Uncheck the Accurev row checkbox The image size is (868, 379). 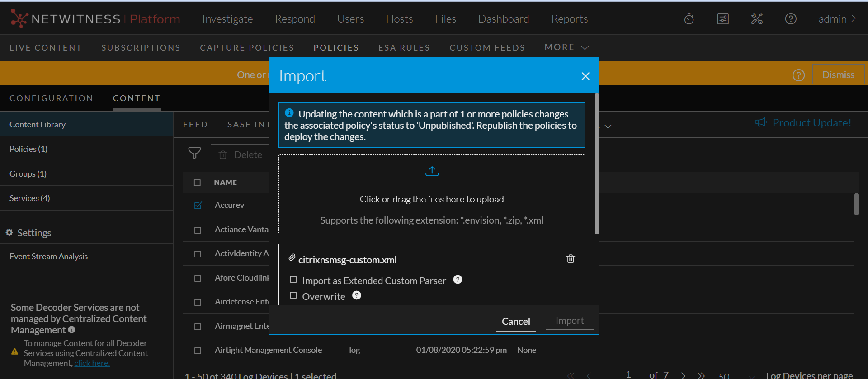coord(198,206)
